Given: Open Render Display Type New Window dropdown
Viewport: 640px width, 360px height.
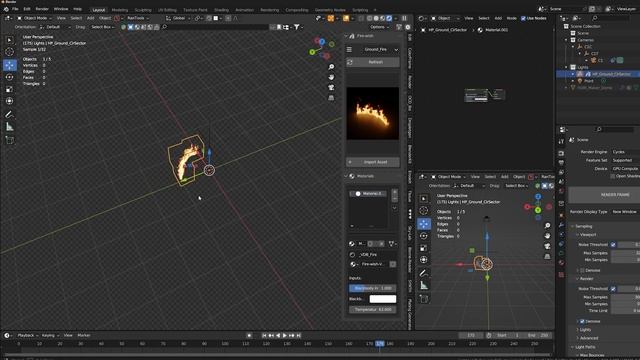Looking at the screenshot, I should [625, 212].
